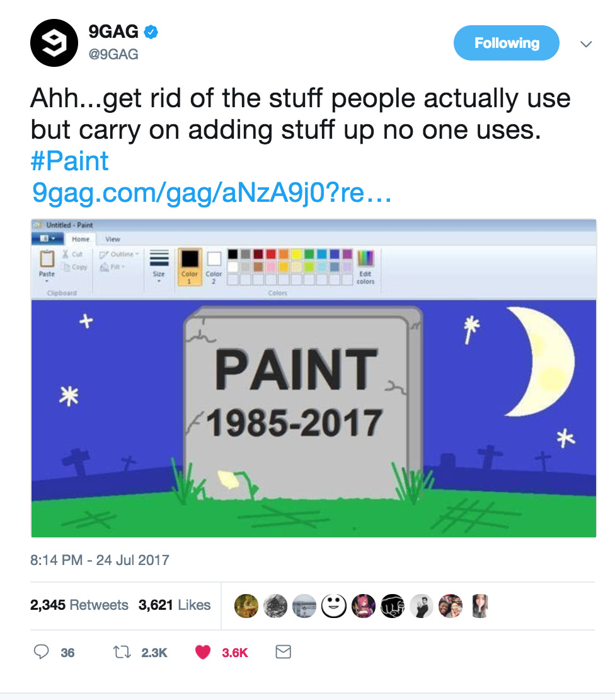
Task: View the 2,345 Retweets list
Action: (79, 605)
